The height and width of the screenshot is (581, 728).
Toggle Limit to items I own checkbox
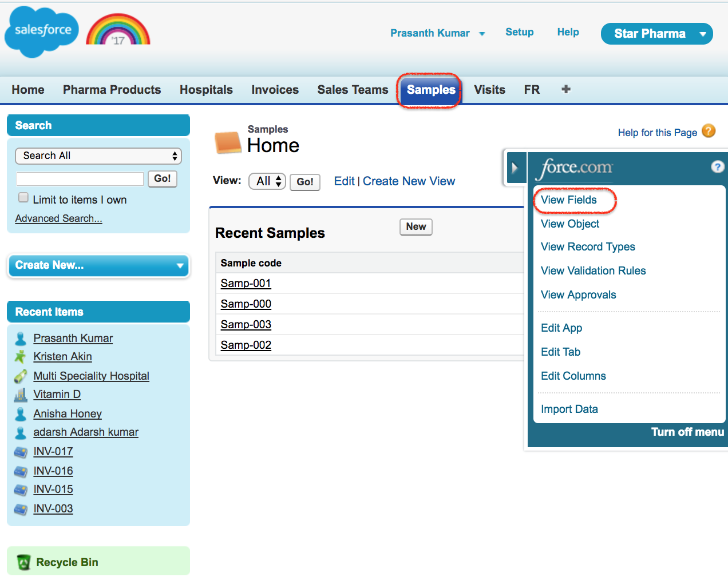[x=23, y=198]
